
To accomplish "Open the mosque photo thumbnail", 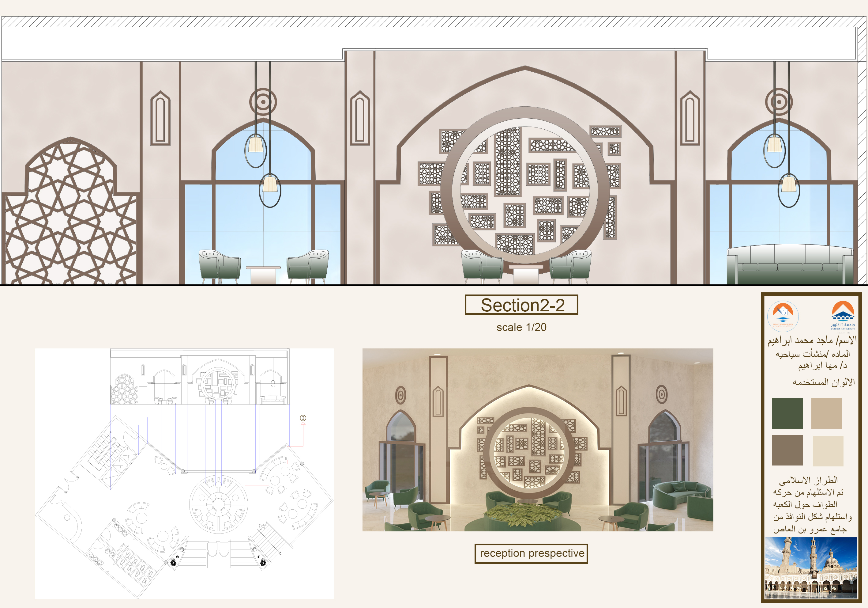I will click(x=811, y=568).
